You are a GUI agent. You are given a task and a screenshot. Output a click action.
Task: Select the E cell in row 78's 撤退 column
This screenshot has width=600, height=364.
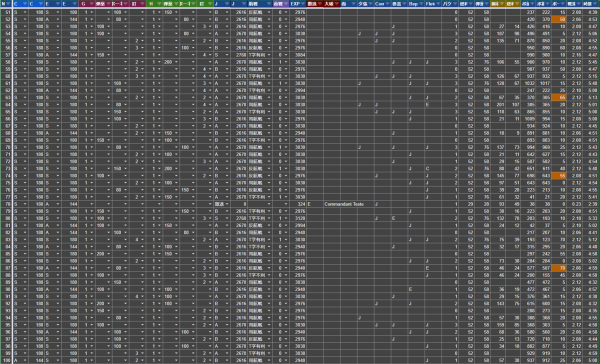pos(315,204)
